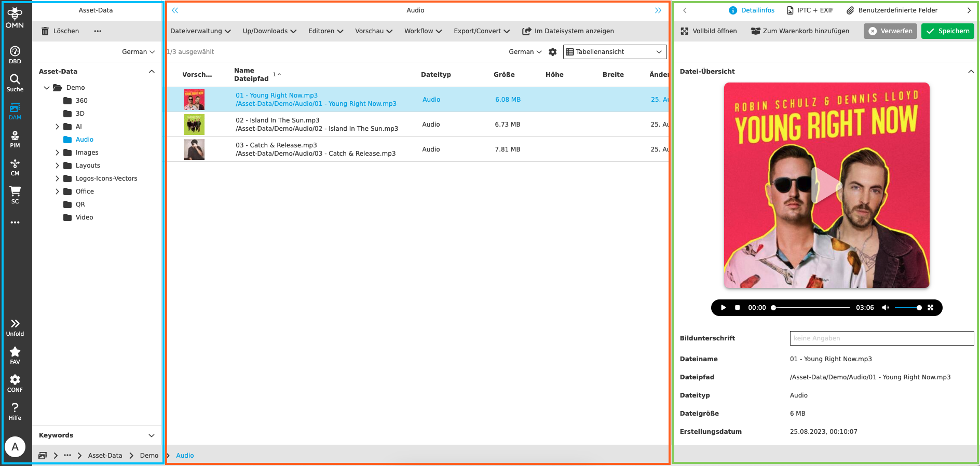
Task: Select row 03 - Catch & Release.mp3
Action: [417, 149]
